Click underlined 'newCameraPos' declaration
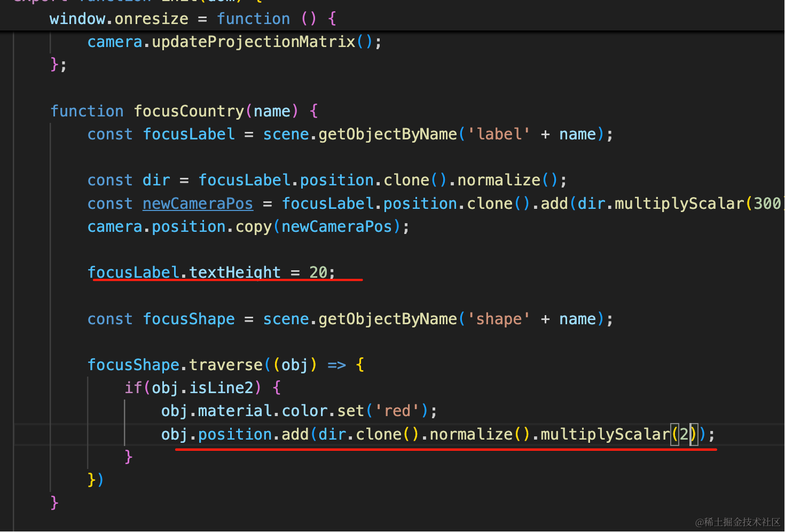 [x=198, y=204]
